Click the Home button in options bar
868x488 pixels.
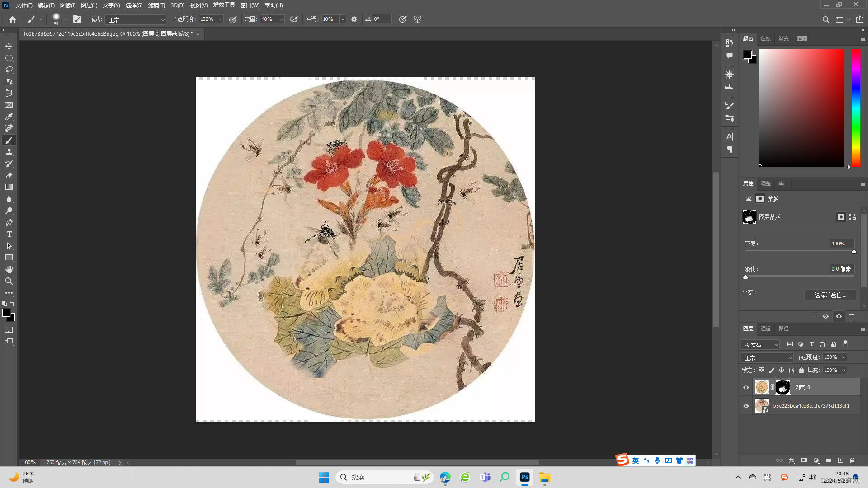[x=13, y=19]
